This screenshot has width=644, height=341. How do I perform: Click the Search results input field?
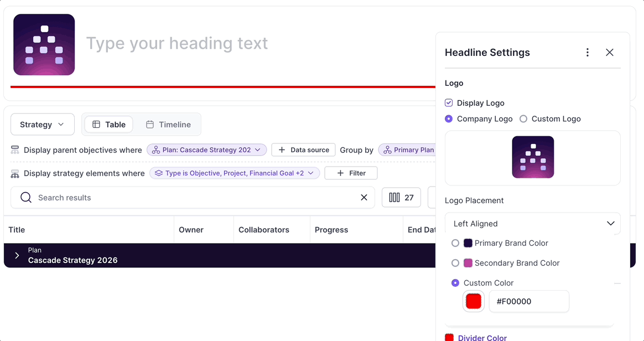point(193,198)
